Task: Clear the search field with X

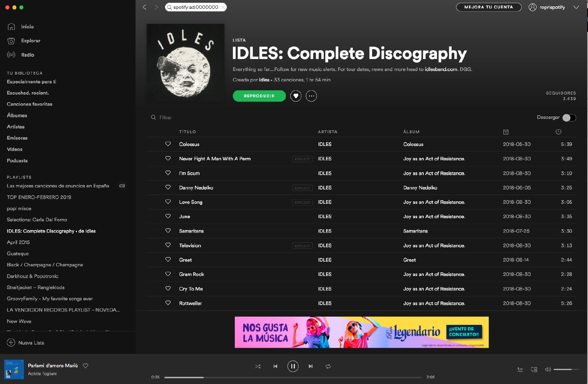Action: coord(222,7)
